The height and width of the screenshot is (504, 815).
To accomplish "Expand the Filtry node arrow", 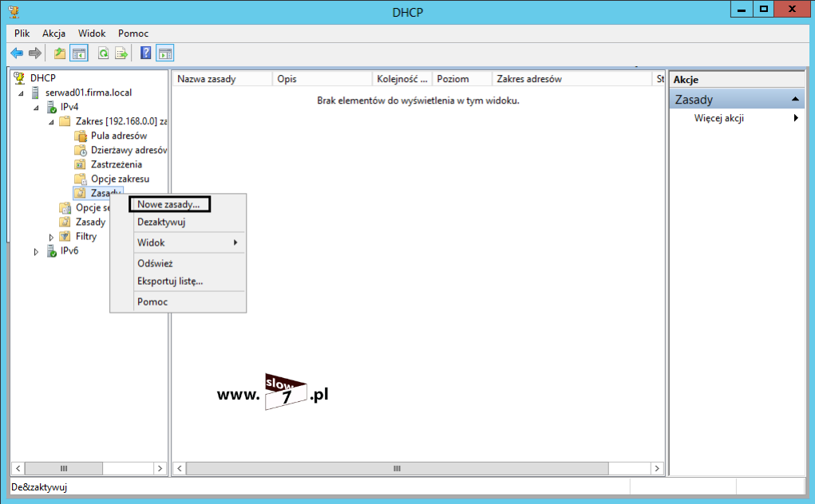I will (x=51, y=237).
